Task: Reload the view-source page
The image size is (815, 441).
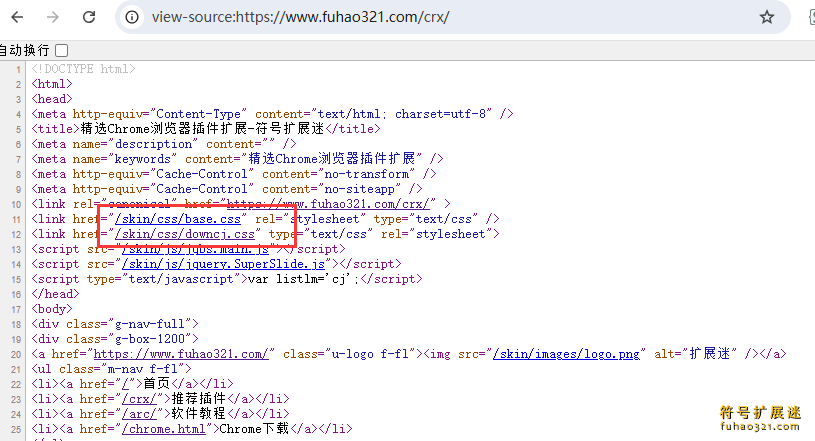Action: click(89, 17)
